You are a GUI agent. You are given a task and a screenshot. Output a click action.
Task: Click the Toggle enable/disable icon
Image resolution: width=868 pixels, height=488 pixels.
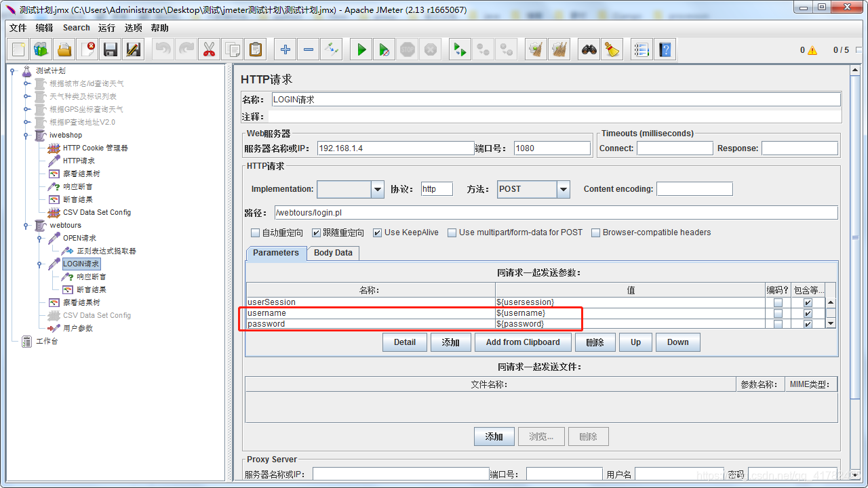point(332,49)
